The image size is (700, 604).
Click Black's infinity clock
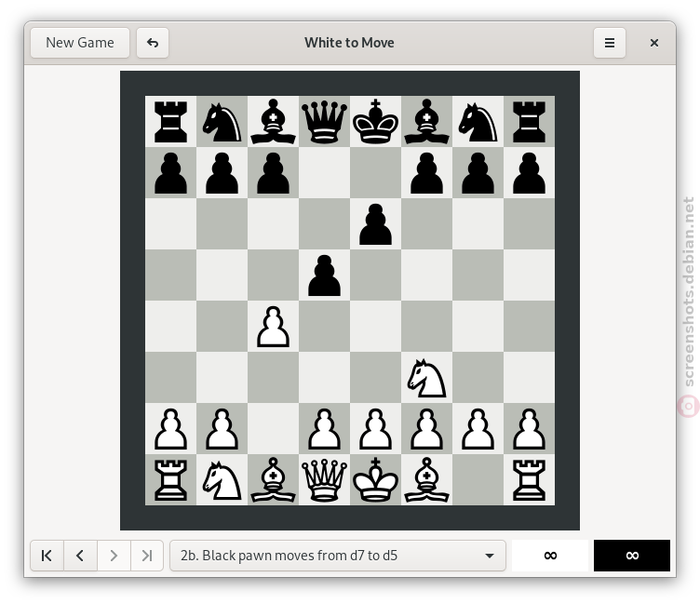click(x=632, y=556)
